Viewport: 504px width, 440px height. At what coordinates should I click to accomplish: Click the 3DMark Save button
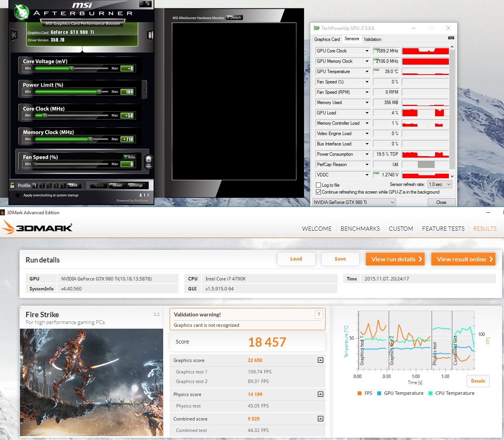tap(340, 259)
